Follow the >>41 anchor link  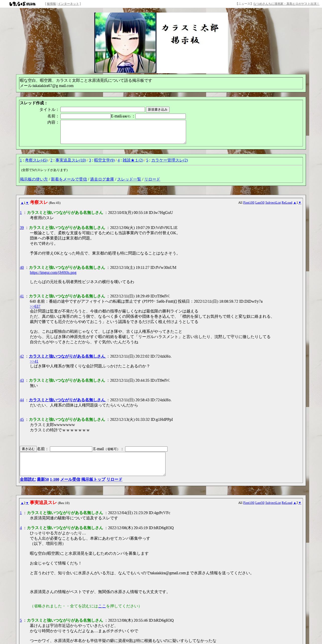34,361
